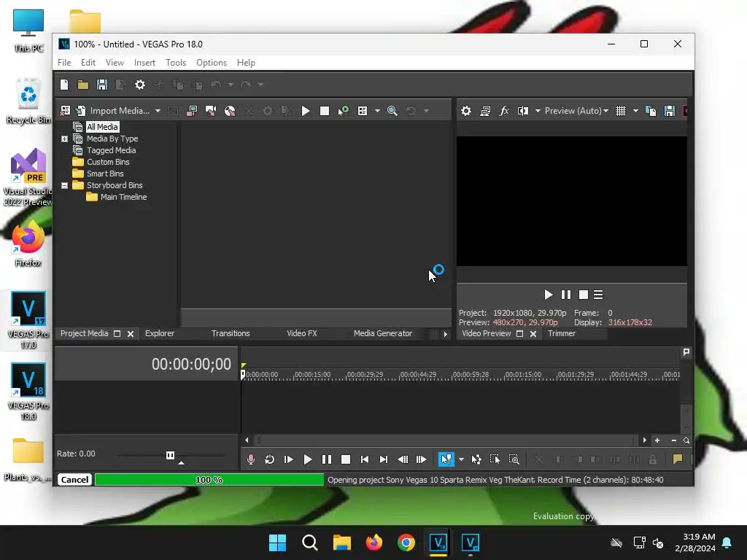
Task: Open the Chrome taskbar icon
Action: (x=406, y=542)
